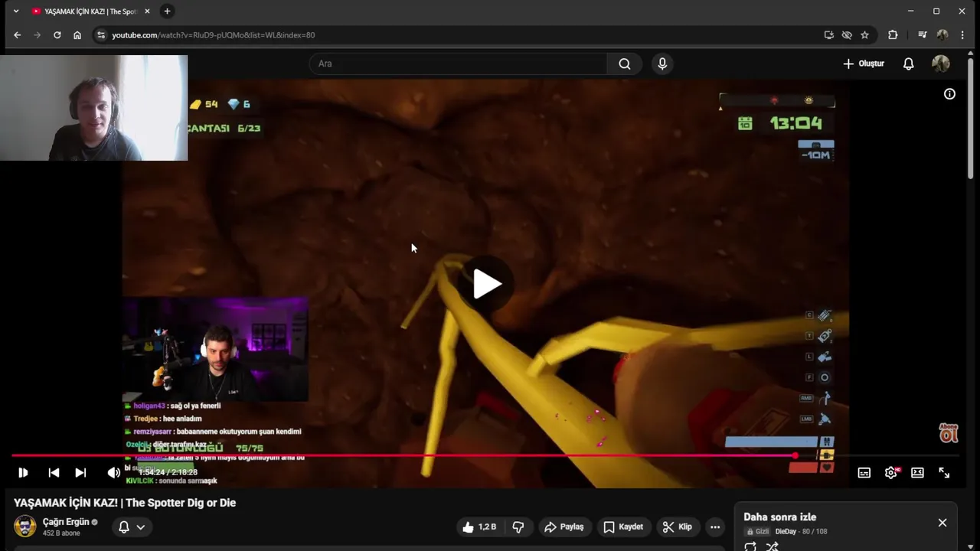Click the video title text

(x=125, y=503)
